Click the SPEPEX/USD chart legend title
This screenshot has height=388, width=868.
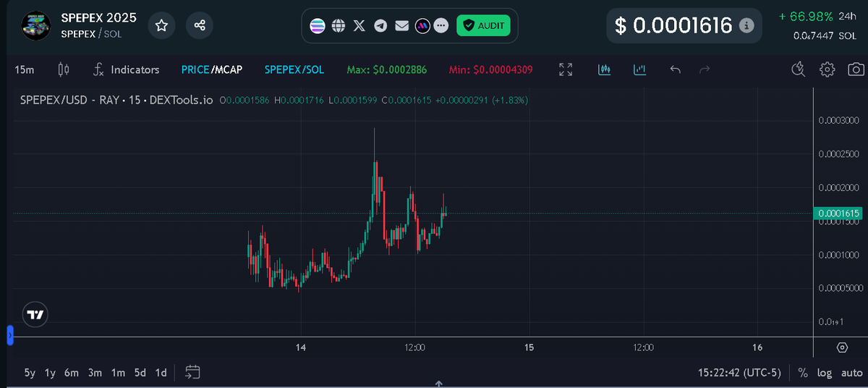(x=116, y=100)
